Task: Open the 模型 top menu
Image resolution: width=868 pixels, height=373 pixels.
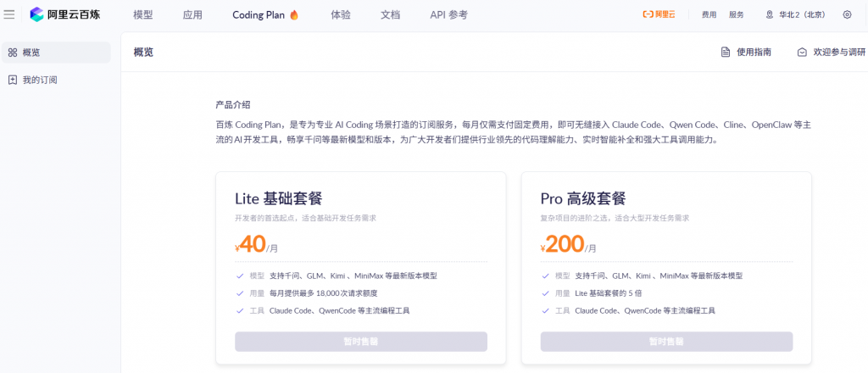Action: (143, 14)
